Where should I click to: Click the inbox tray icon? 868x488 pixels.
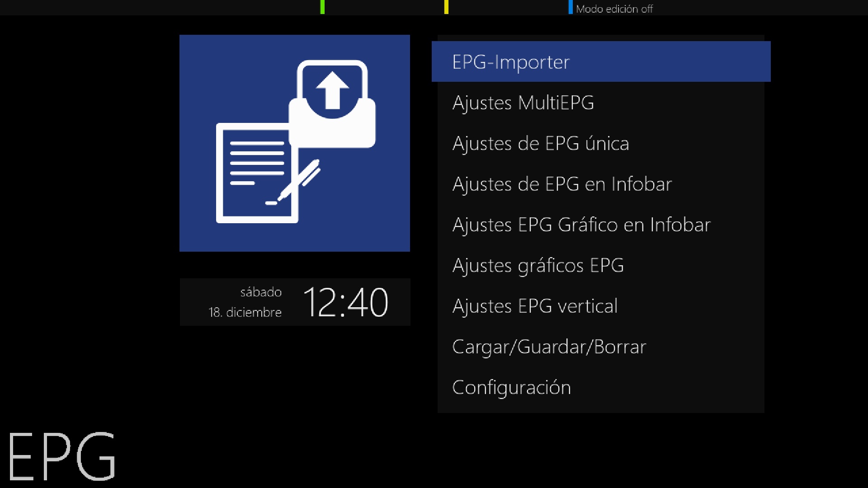pos(332,104)
